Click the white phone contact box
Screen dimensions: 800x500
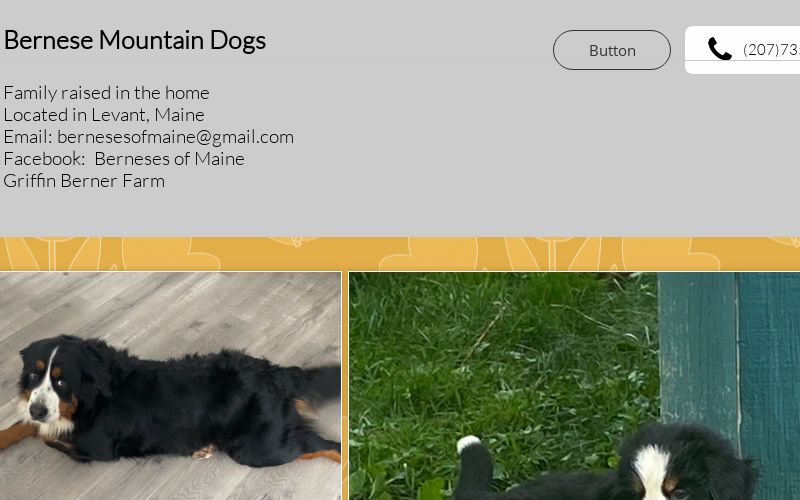tap(742, 50)
